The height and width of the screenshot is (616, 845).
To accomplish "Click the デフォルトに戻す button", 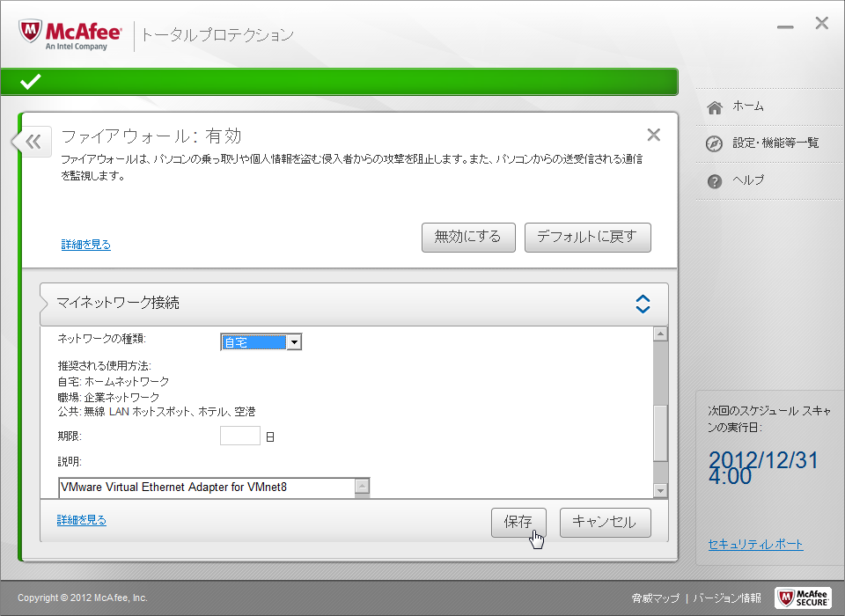I will pos(587,237).
